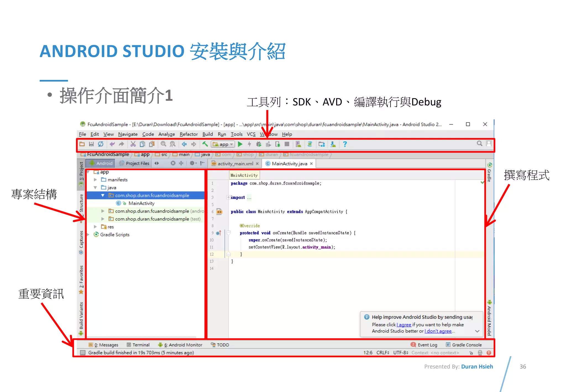
Task: Open the Gradle Console
Action: (464, 345)
